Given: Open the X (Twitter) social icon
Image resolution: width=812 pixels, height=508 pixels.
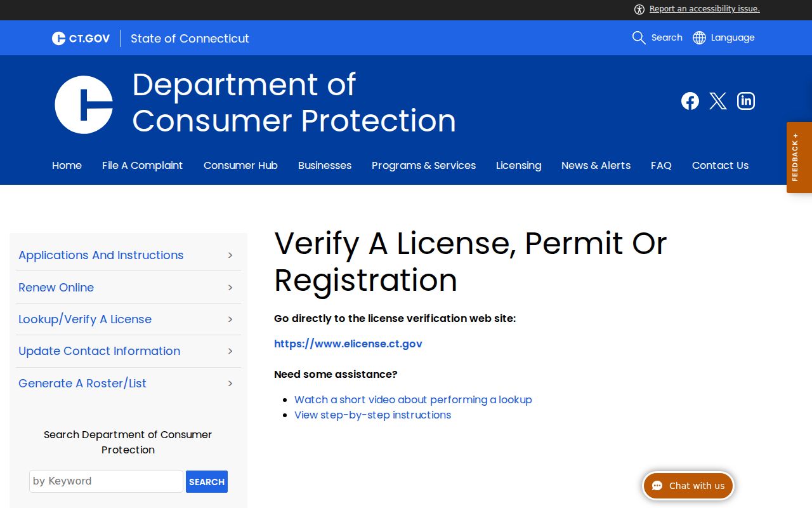Looking at the screenshot, I should [x=718, y=101].
